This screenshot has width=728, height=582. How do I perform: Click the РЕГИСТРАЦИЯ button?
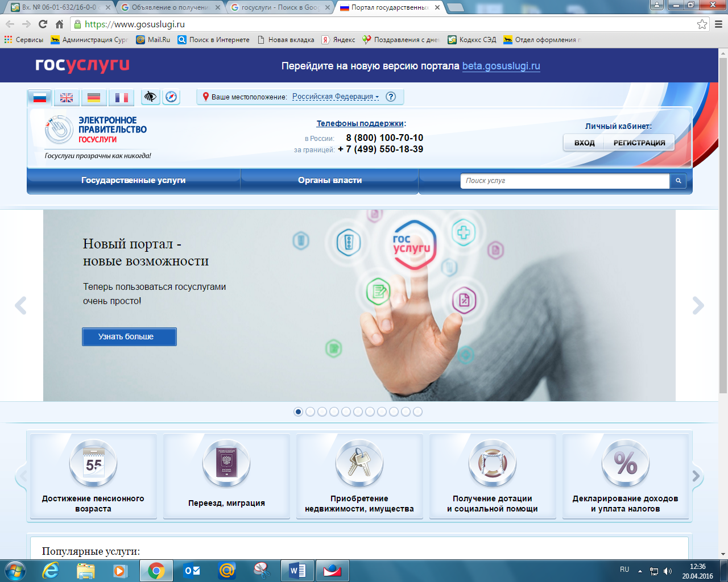click(639, 143)
